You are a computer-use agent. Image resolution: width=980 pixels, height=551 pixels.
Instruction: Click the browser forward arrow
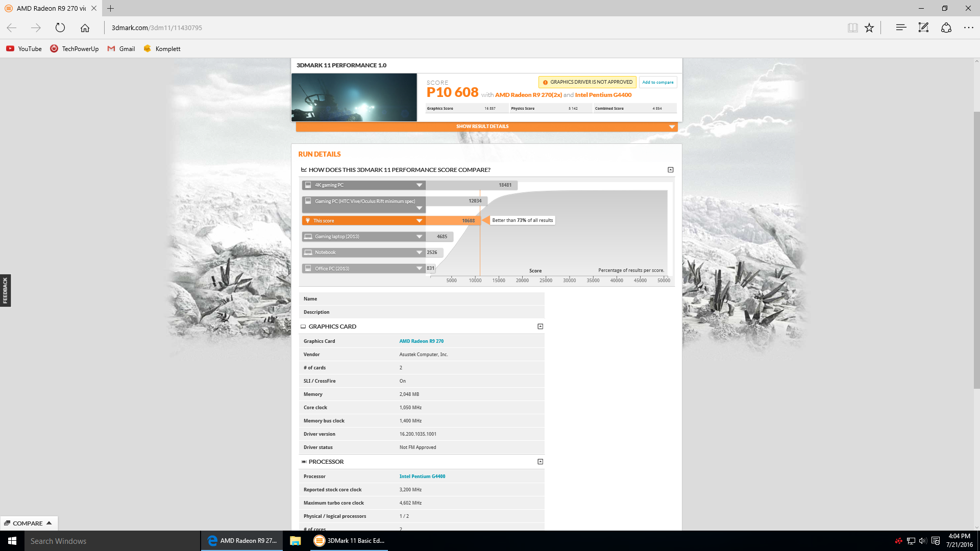(36, 28)
